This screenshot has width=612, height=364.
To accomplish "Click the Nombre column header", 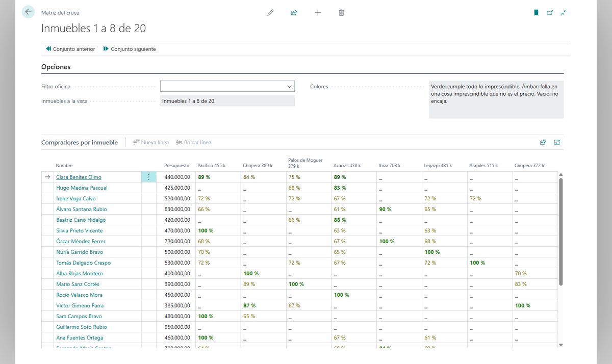I will 64,165.
